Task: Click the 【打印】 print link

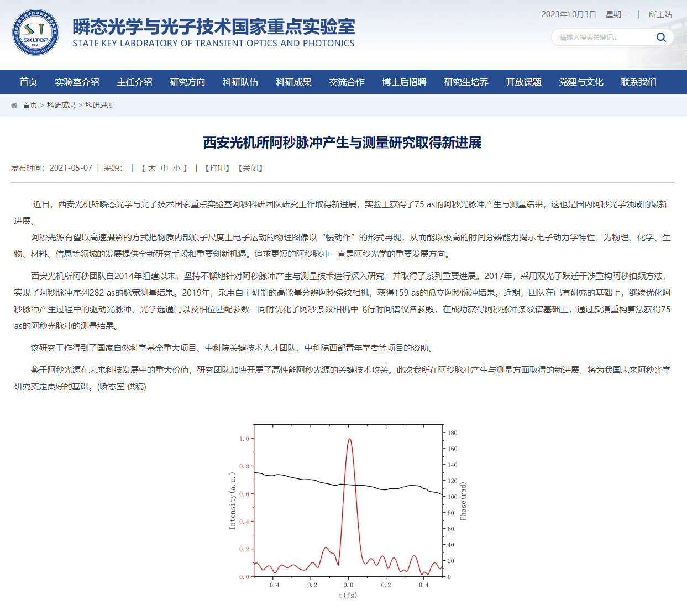Action: [x=218, y=167]
